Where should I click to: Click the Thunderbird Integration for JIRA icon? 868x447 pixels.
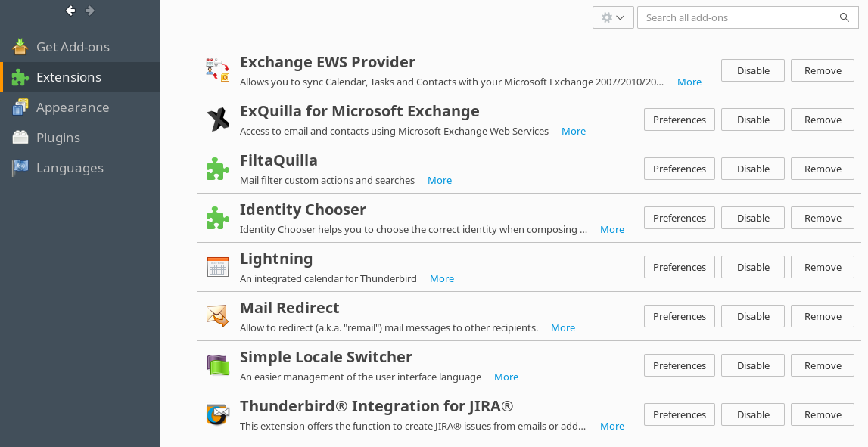tap(218, 414)
